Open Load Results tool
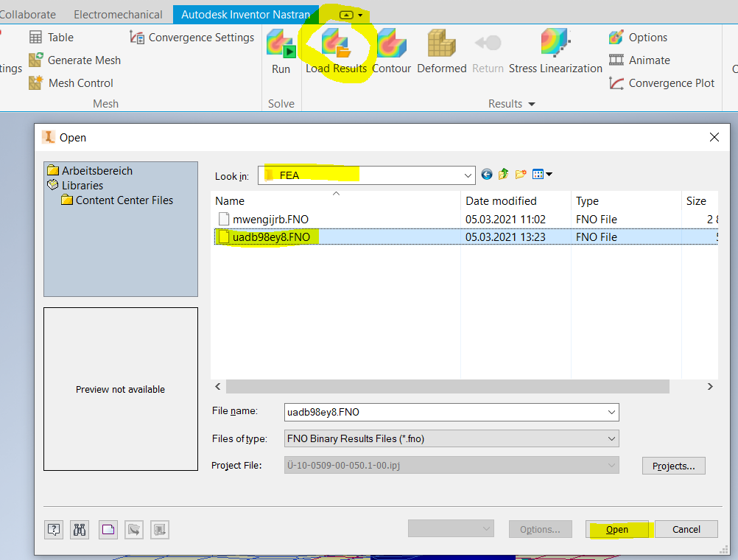 coord(337,52)
